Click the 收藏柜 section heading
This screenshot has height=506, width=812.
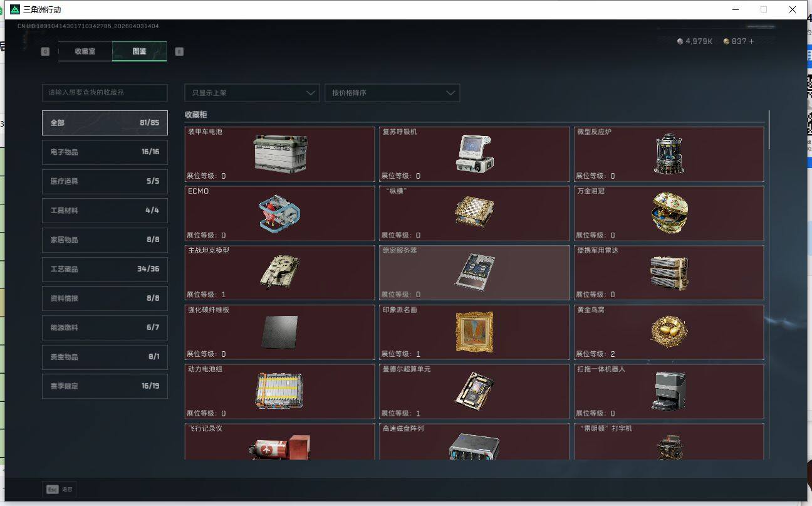pos(195,115)
